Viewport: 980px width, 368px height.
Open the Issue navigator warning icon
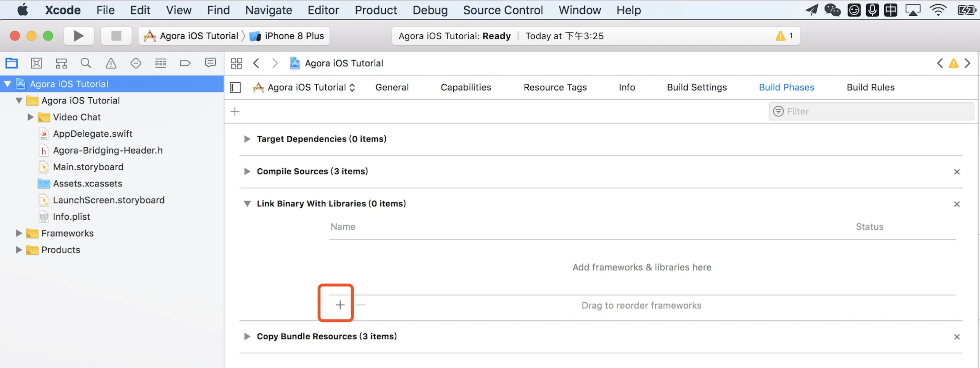(111, 63)
